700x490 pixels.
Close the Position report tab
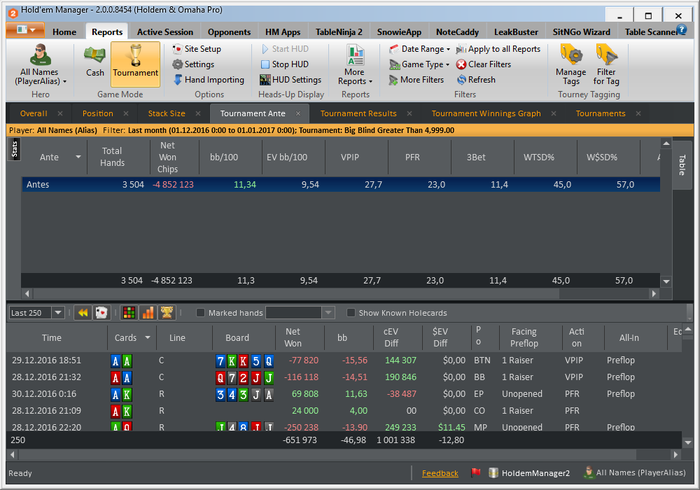point(126,113)
